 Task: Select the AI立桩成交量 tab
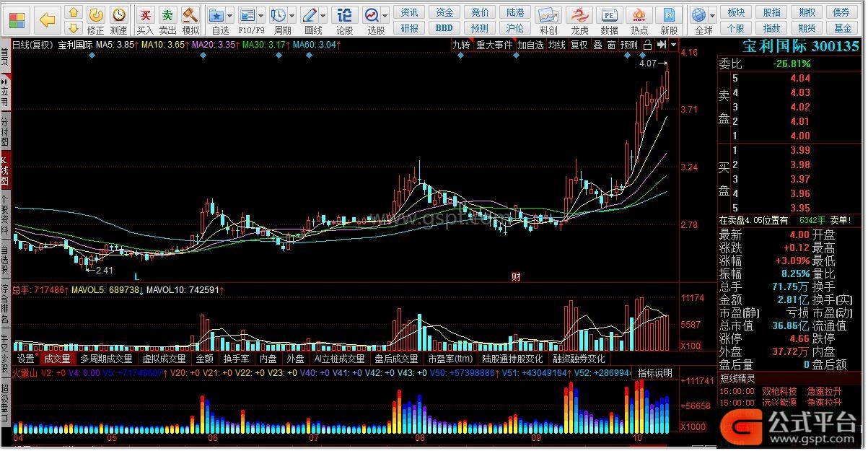tap(339, 359)
